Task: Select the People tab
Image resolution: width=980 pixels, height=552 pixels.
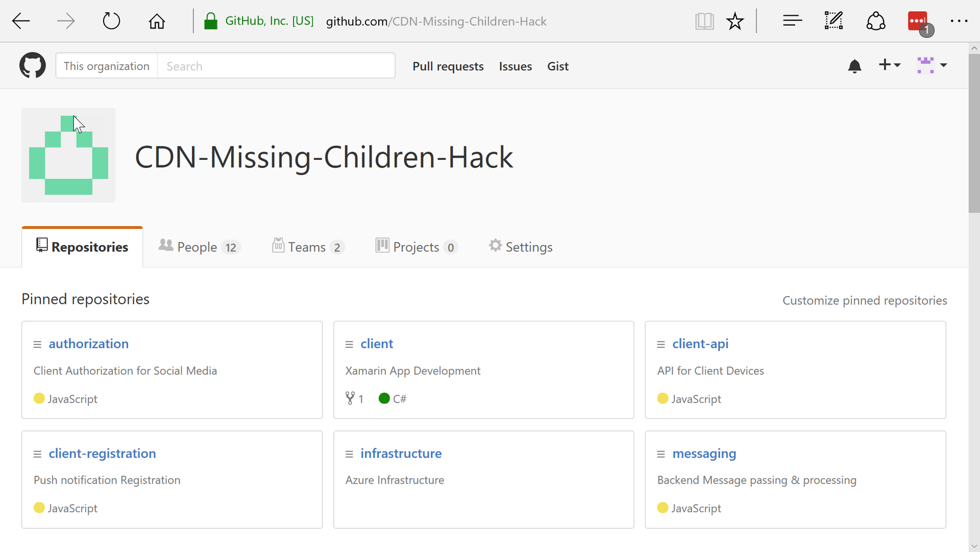Action: coord(199,246)
